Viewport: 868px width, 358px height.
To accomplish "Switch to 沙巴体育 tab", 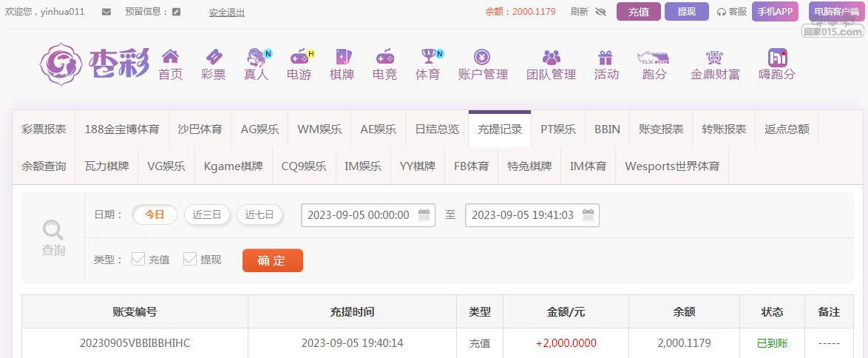I will (200, 129).
